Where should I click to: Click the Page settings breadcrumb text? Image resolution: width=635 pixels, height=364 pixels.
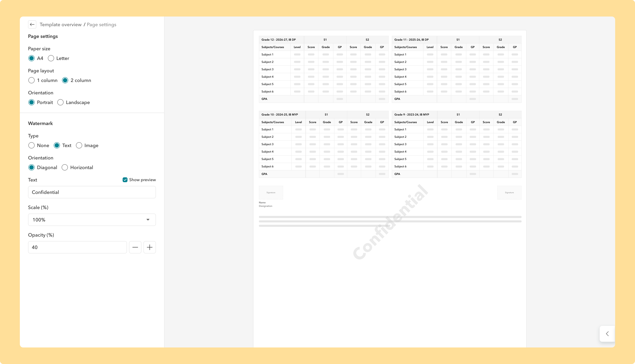click(101, 24)
